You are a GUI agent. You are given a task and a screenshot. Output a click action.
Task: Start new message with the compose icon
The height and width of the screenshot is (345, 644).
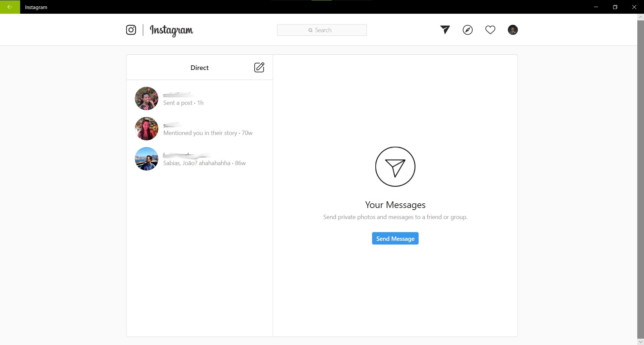[259, 67]
